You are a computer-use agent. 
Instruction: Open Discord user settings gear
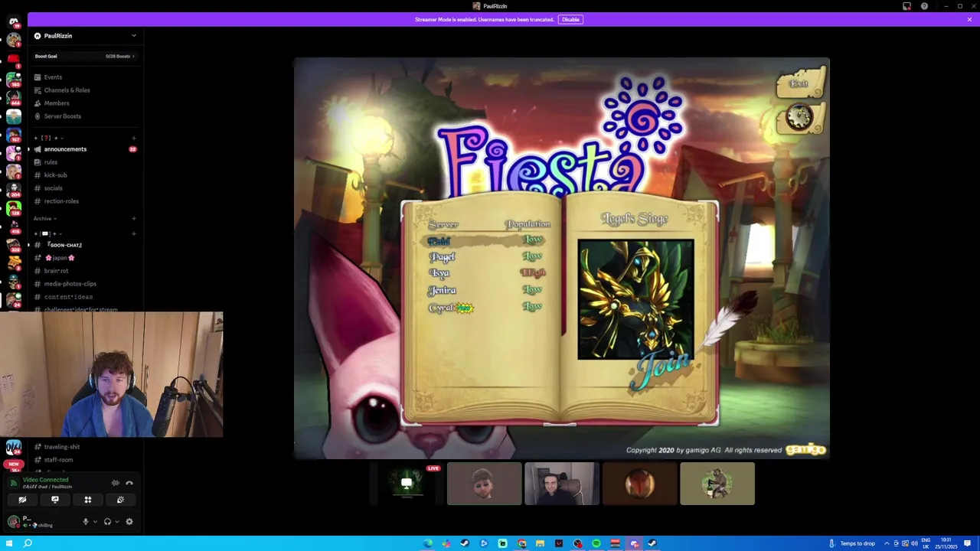[x=129, y=522]
